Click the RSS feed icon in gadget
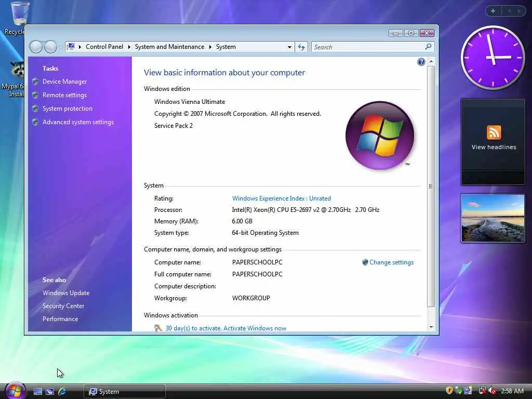 pyautogui.click(x=494, y=132)
